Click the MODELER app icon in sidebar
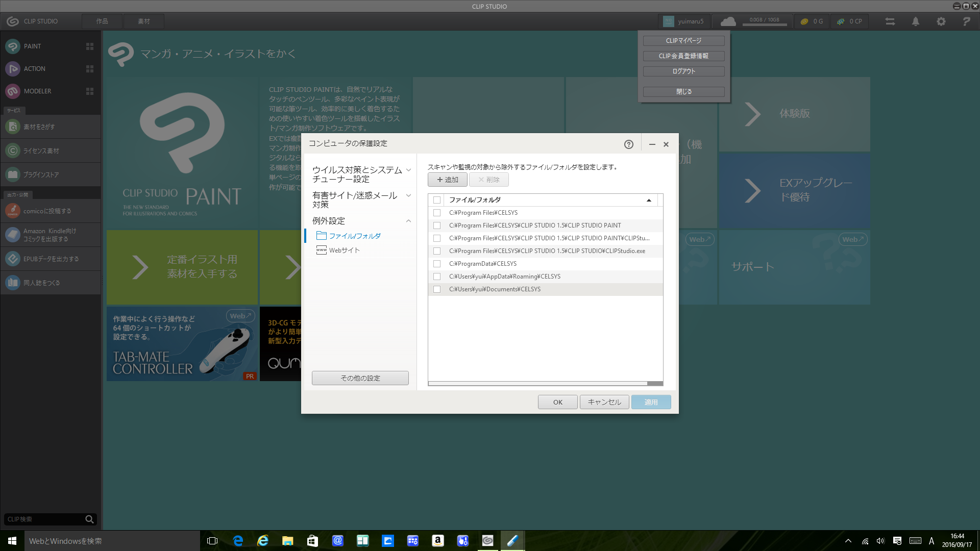The width and height of the screenshot is (980, 551). pos(13,91)
